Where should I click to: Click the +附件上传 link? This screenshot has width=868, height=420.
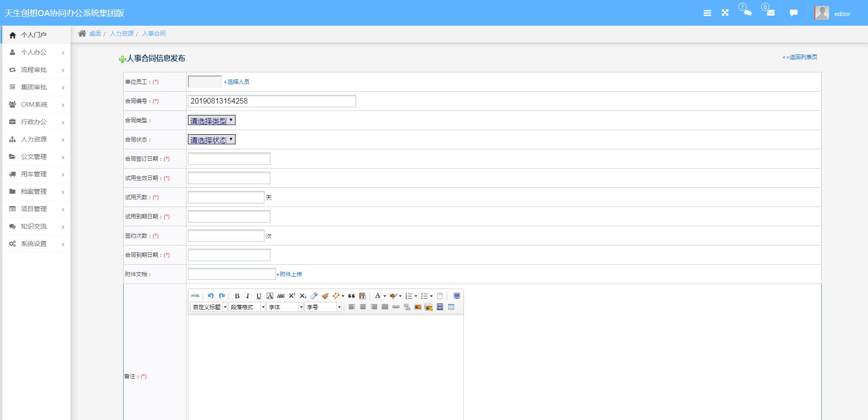pyautogui.click(x=289, y=274)
